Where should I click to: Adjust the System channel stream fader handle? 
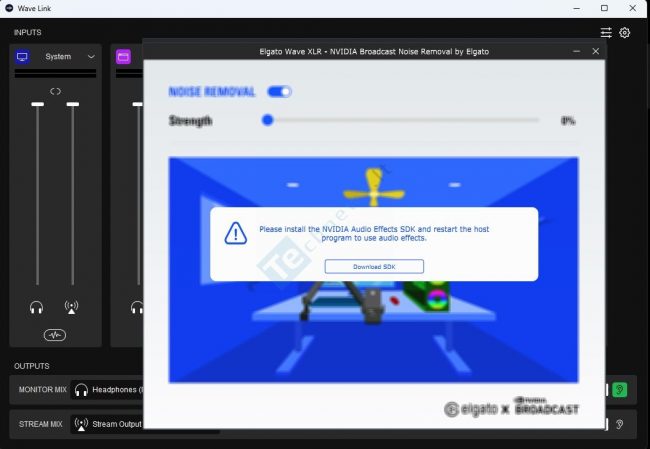[73, 104]
